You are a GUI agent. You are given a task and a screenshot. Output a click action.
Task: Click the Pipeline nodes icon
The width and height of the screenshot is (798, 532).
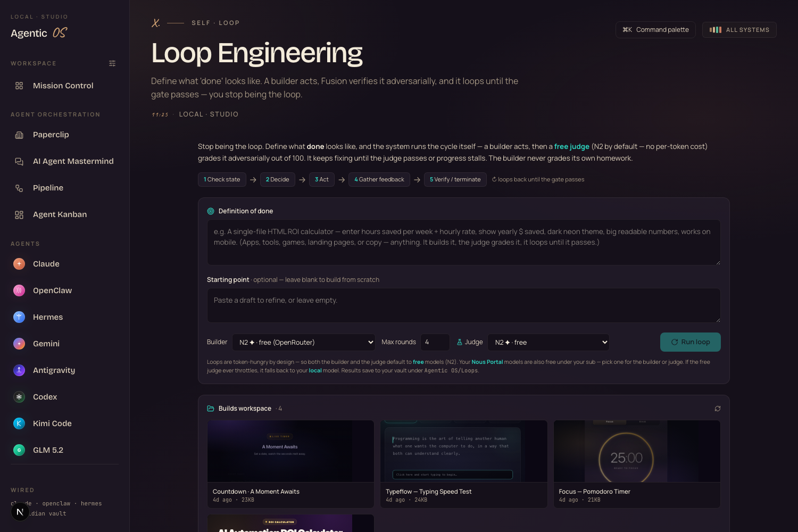(19, 188)
